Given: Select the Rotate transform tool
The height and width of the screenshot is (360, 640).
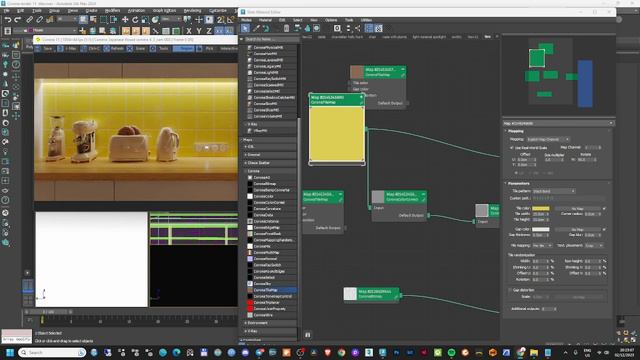Looking at the screenshot, I should [x=135, y=20].
